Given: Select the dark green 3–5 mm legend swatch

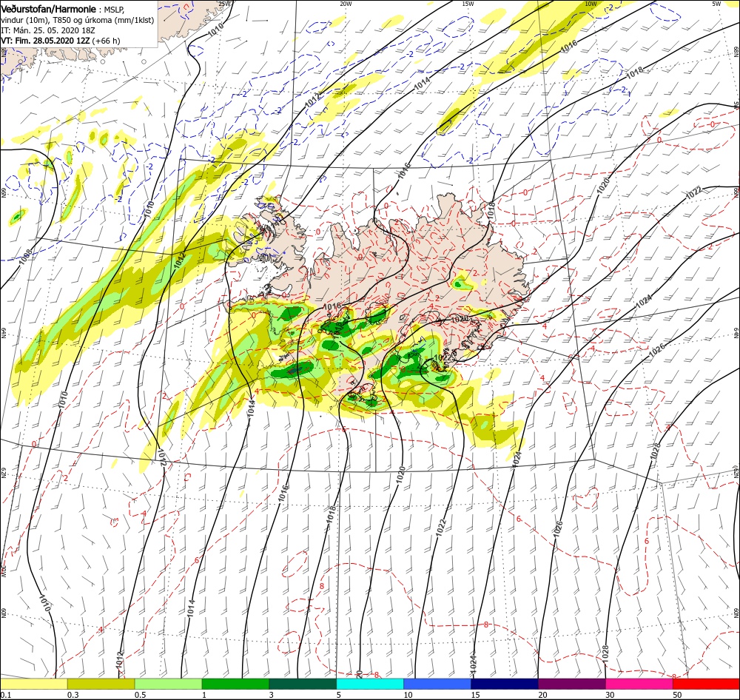Looking at the screenshot, I should click(x=303, y=684).
